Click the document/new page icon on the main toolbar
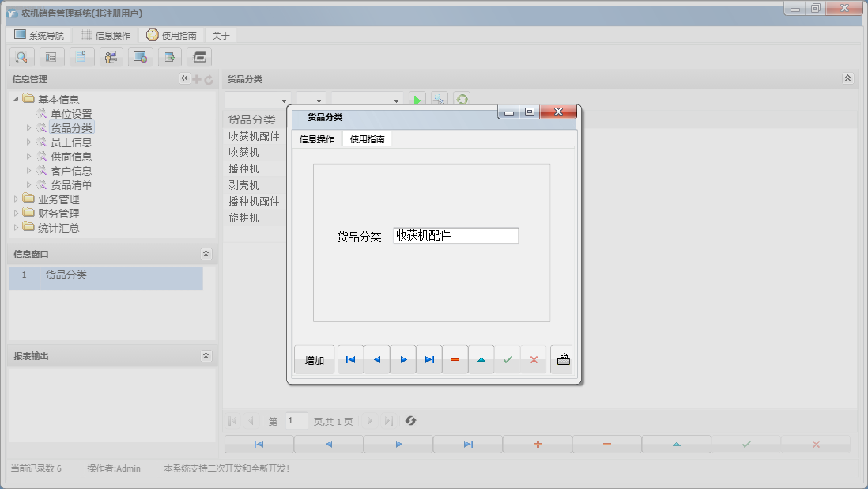The width and height of the screenshot is (868, 489). click(x=80, y=57)
